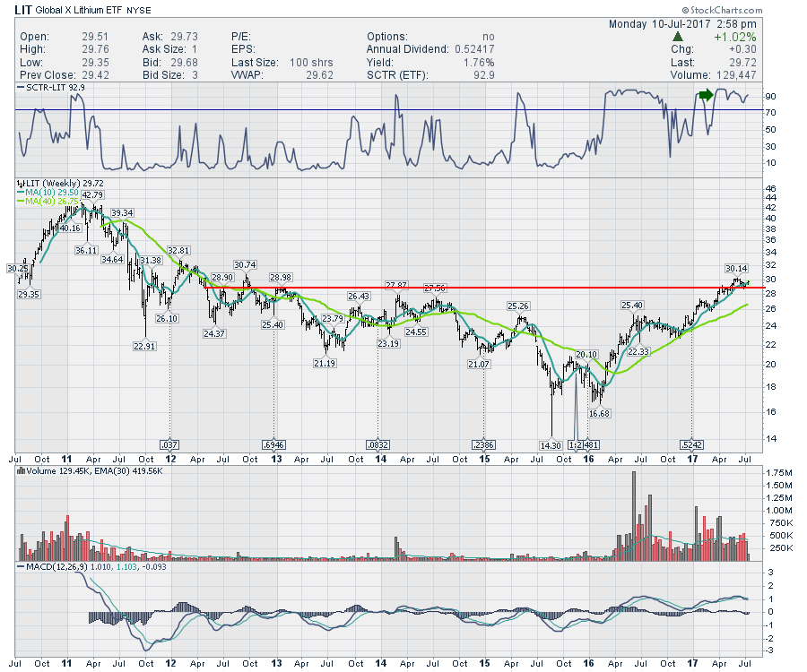807x672 pixels.
Task: Click the 40.16 price label
Action: coord(70,228)
